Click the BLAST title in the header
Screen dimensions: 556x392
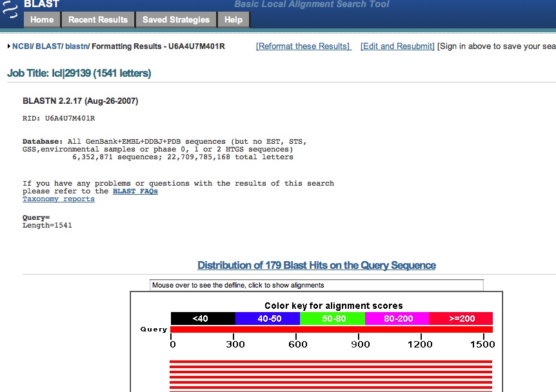(42, 4)
